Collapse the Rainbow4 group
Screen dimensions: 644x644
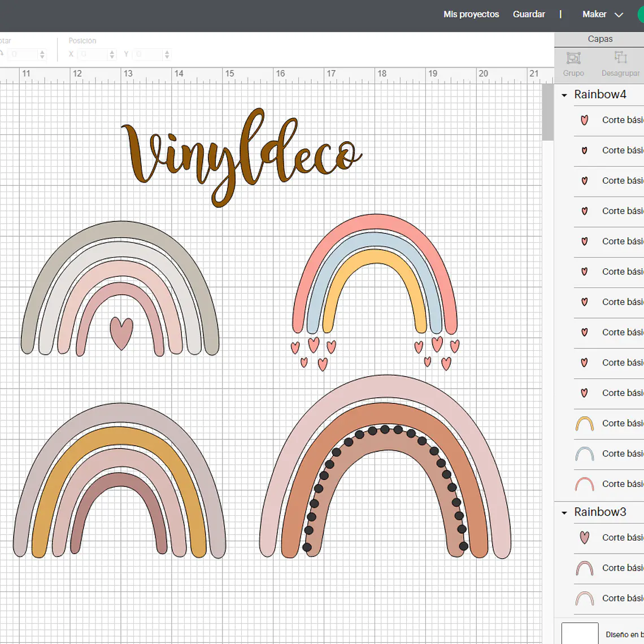click(x=564, y=95)
